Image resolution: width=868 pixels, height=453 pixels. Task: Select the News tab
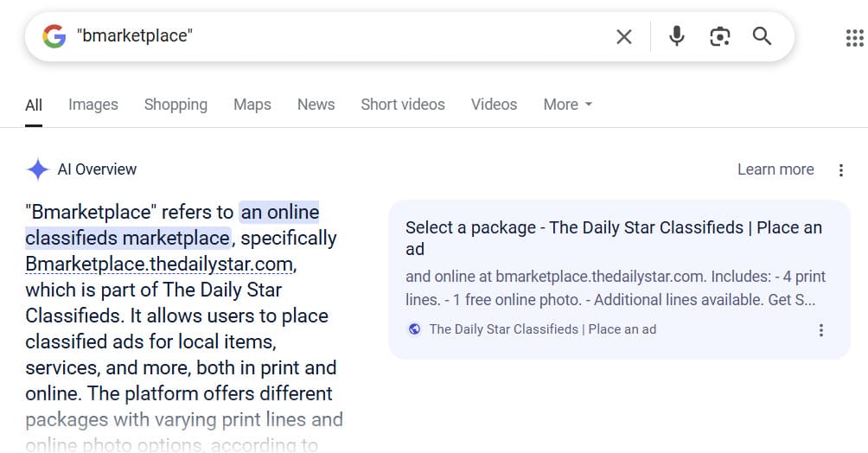click(x=316, y=105)
